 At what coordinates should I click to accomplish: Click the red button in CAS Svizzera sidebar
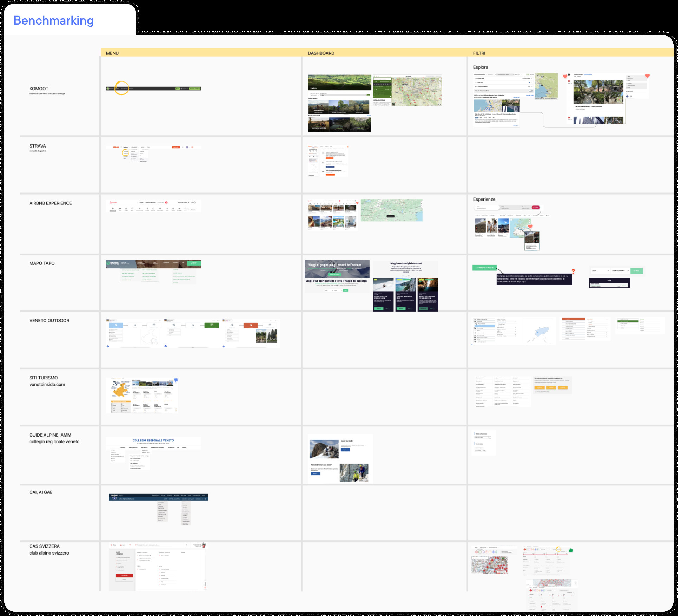[124, 575]
